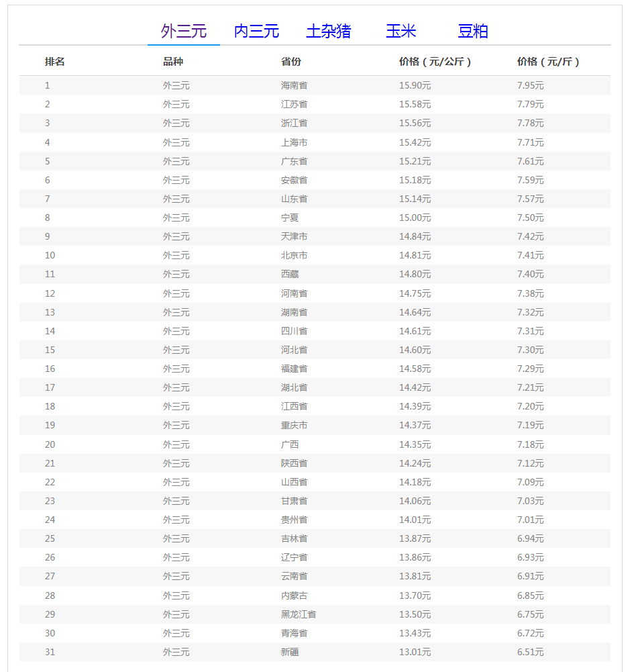Switch to the 外三元 tab
The image size is (638, 672).
(x=184, y=32)
